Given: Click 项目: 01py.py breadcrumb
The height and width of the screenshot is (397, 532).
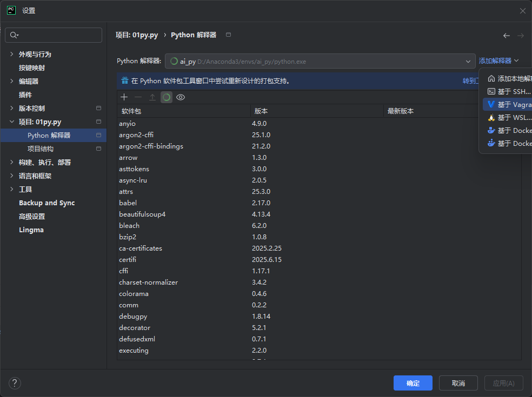Looking at the screenshot, I should [x=137, y=35].
